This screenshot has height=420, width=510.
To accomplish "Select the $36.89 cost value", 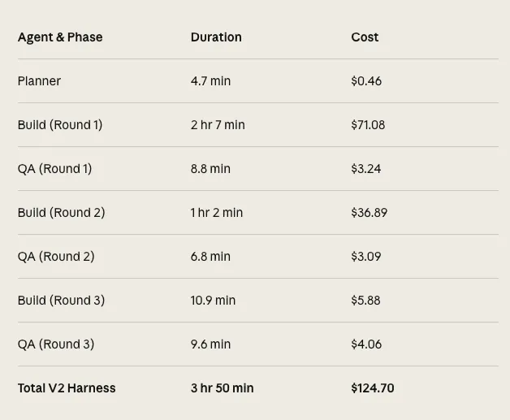I will coord(369,213).
